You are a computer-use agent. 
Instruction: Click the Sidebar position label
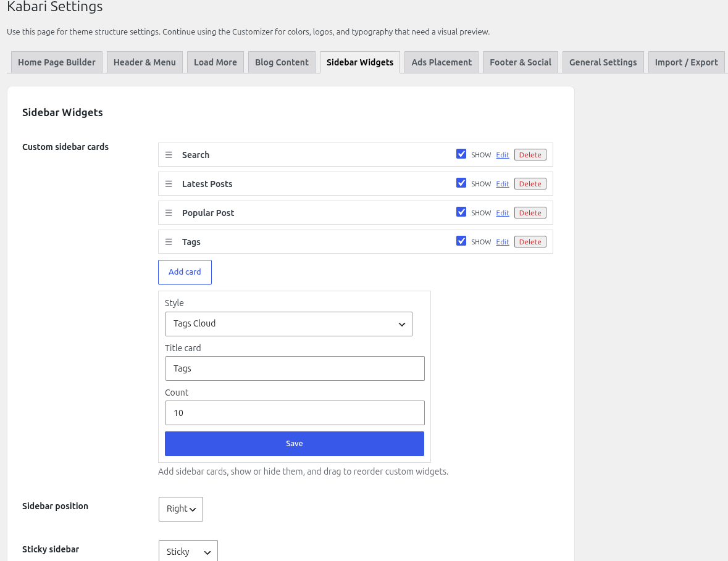pyautogui.click(x=55, y=506)
